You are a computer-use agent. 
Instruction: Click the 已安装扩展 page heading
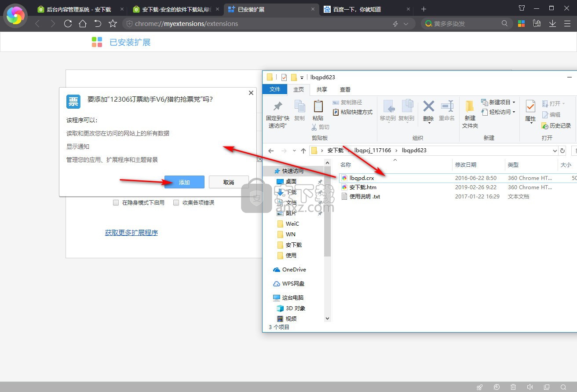[x=130, y=42]
